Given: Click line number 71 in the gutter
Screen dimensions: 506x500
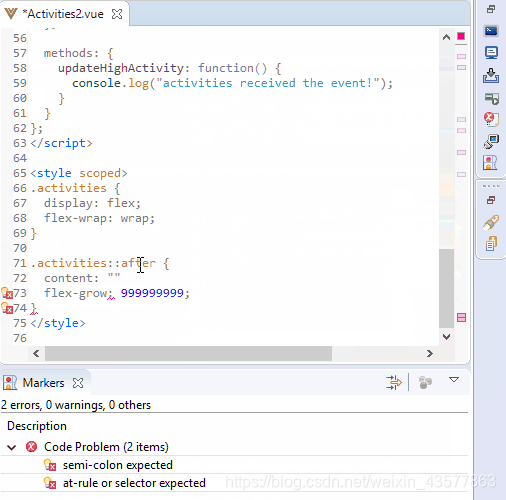Looking at the screenshot, I should pyautogui.click(x=20, y=263).
